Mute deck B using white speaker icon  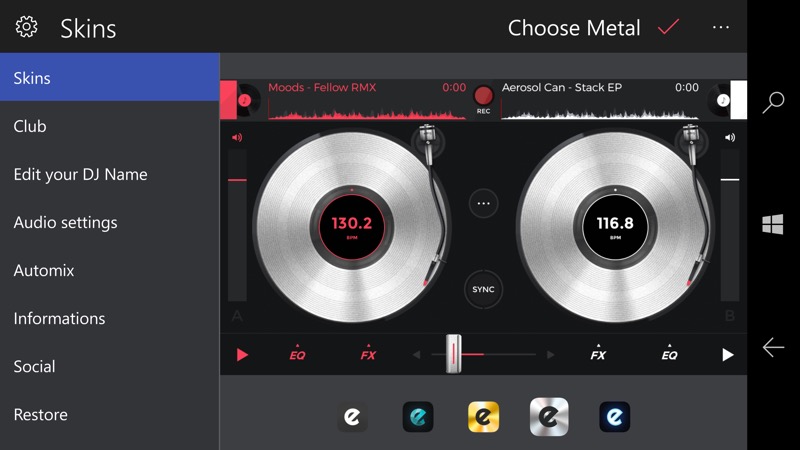730,137
